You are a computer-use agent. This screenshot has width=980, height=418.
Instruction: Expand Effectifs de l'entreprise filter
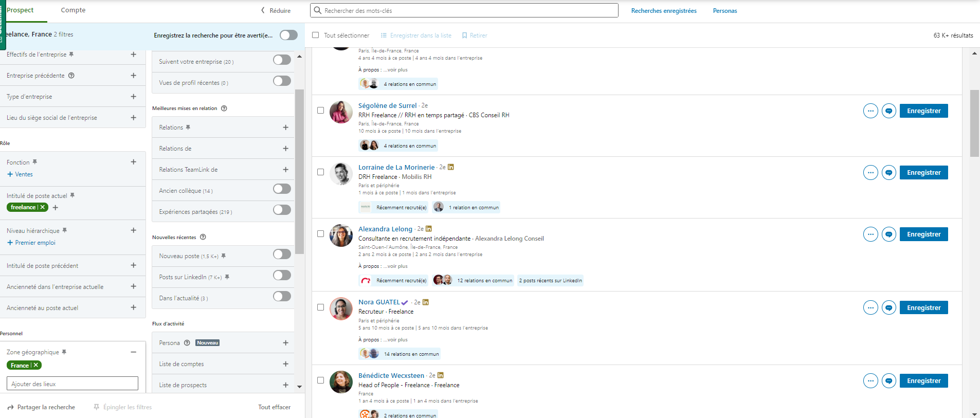pyautogui.click(x=134, y=54)
